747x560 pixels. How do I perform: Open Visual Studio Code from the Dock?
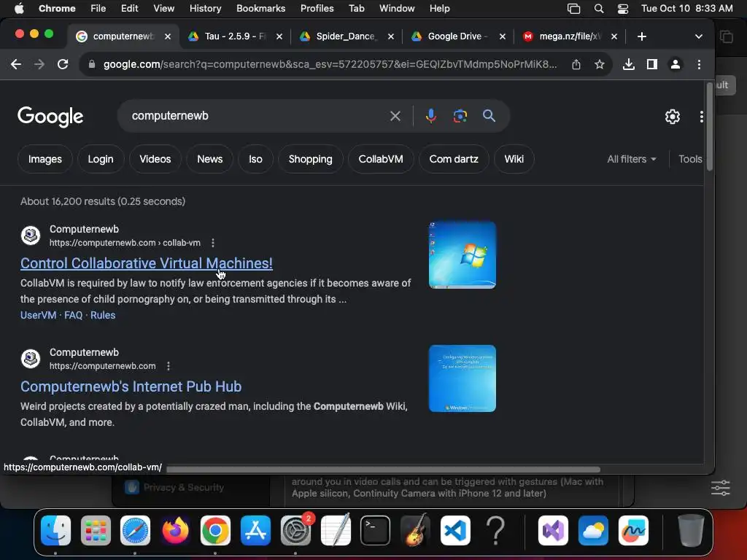coord(455,530)
